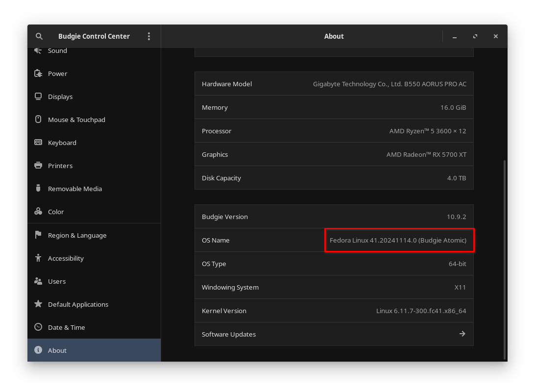Image resolution: width=535 pixels, height=392 pixels.
Task: Select the About panel entry
Action: click(94, 350)
